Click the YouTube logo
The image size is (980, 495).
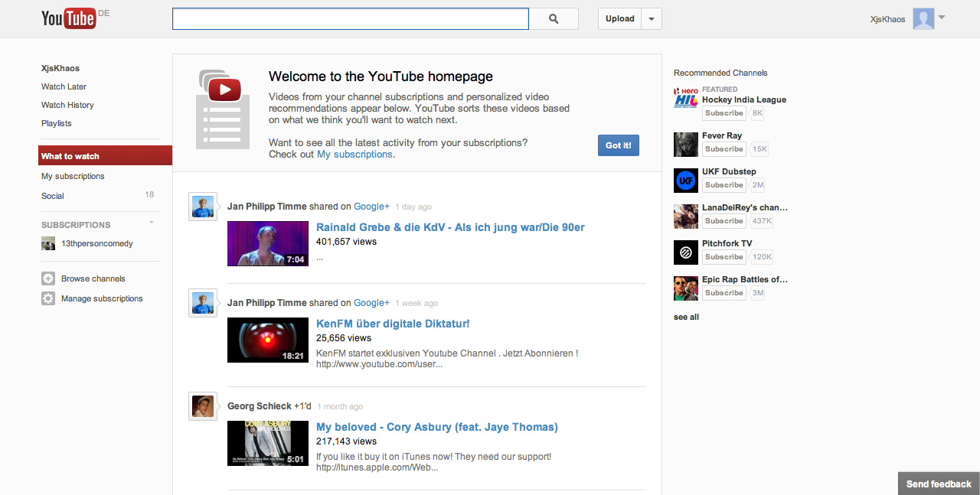point(69,18)
